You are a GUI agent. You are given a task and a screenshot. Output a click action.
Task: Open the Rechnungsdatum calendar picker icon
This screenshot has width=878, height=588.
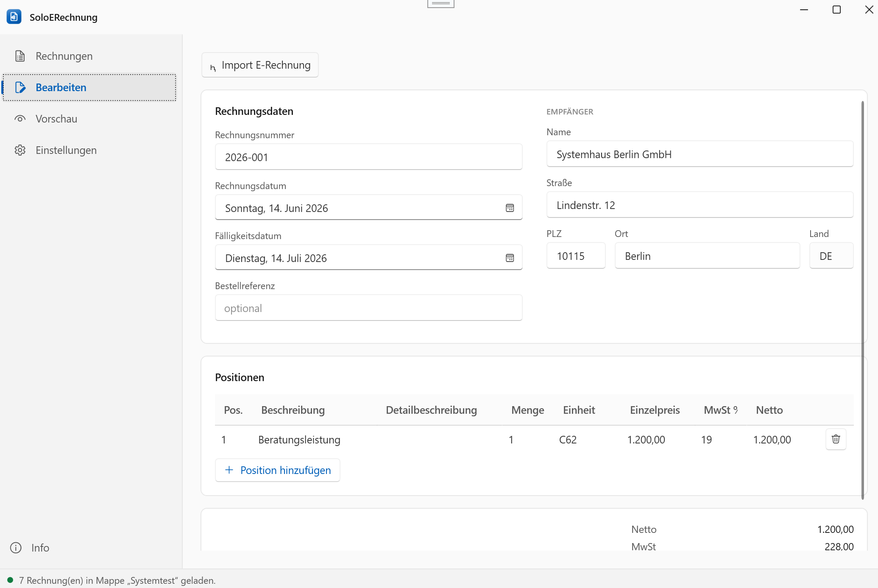point(510,208)
